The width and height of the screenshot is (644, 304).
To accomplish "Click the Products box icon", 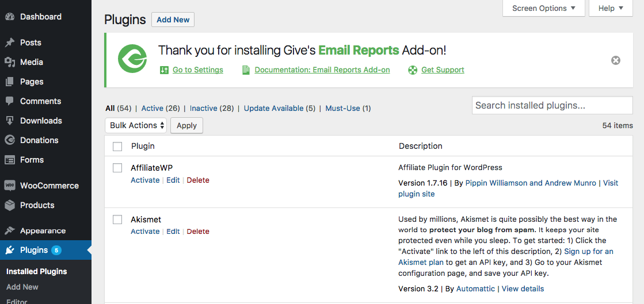I will tap(10, 205).
